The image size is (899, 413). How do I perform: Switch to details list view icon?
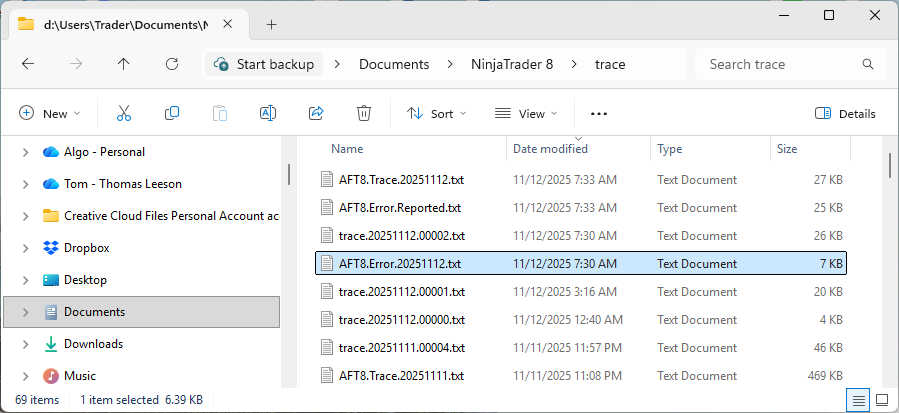(858, 400)
